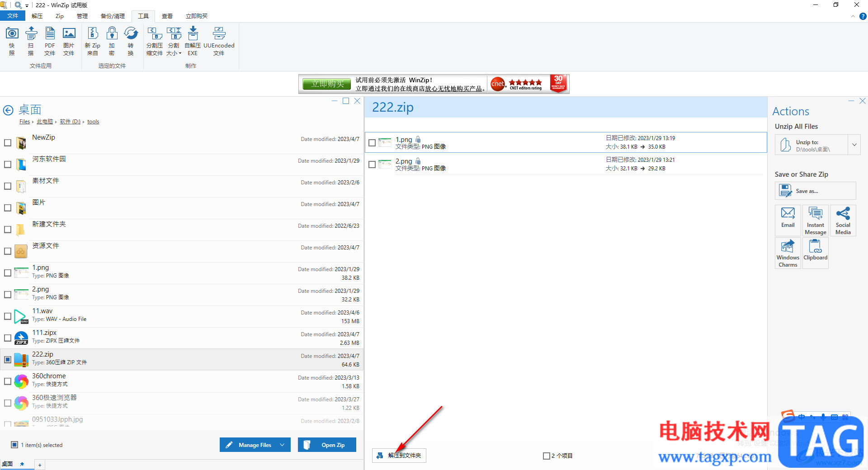Click the Convert (转换) icon
The width and height of the screenshot is (868, 470).
[x=131, y=41]
